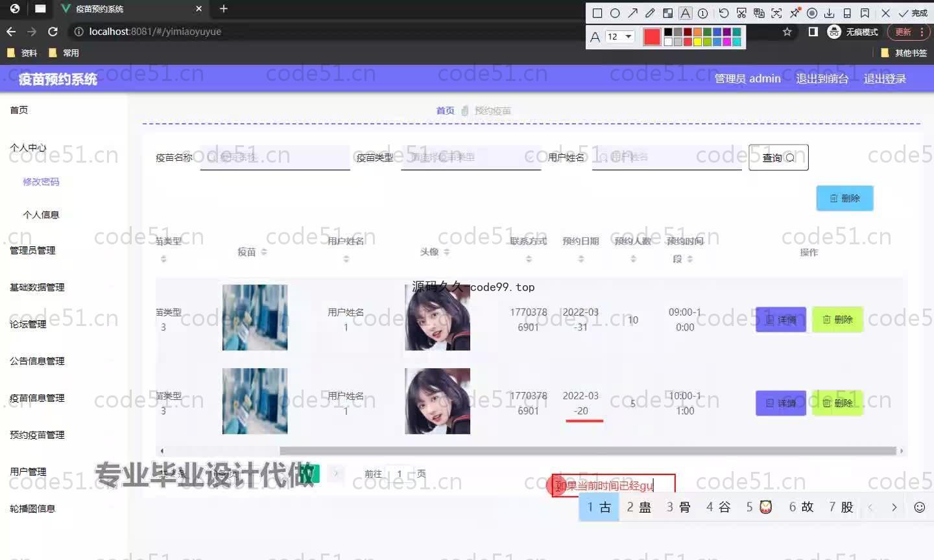Viewport: 934px width, 560px height.
Task: Save the screenshot with the download icon
Action: click(830, 13)
